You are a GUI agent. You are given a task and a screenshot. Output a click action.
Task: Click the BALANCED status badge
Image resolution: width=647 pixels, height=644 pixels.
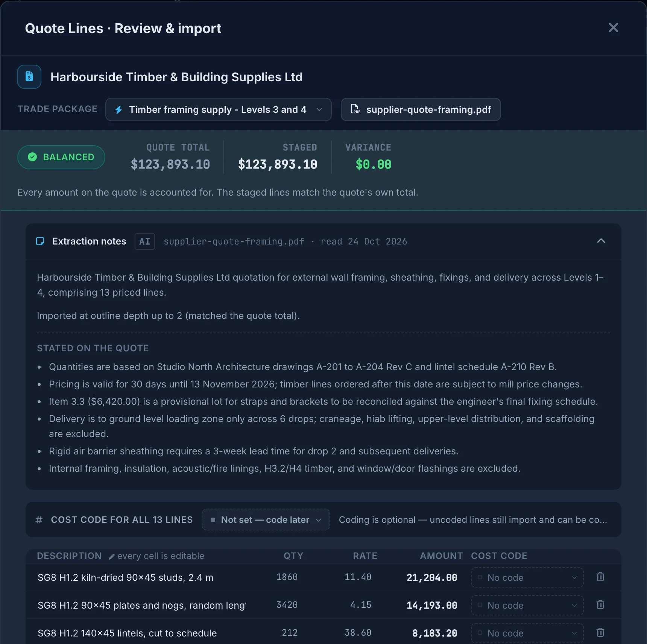tap(61, 157)
